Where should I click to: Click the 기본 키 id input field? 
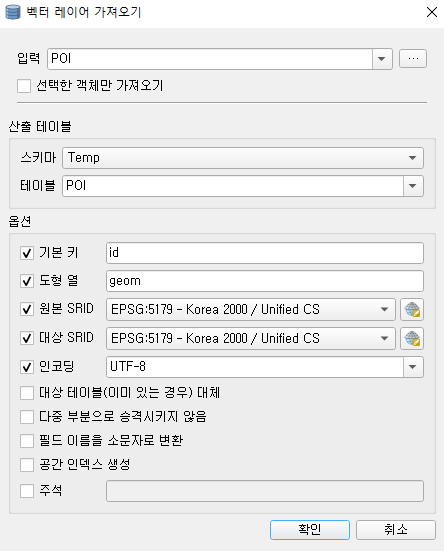tap(265, 253)
